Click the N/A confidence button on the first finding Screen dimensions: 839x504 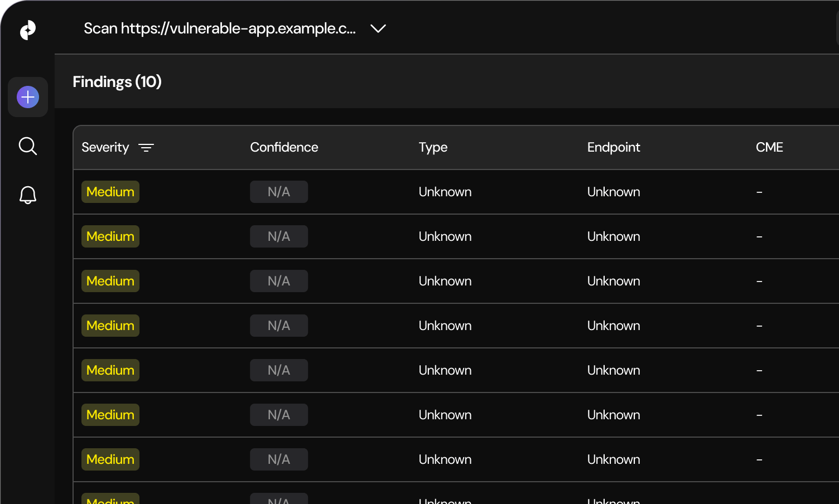click(279, 192)
